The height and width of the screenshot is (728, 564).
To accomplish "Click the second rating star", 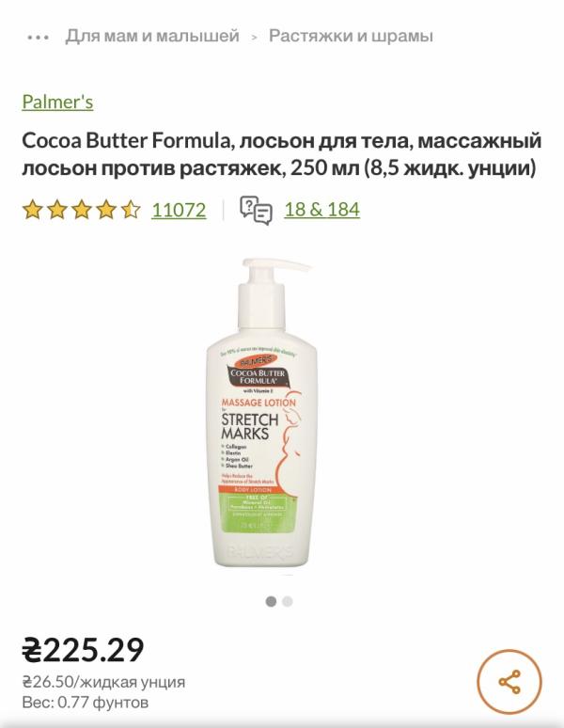I will 57,210.
